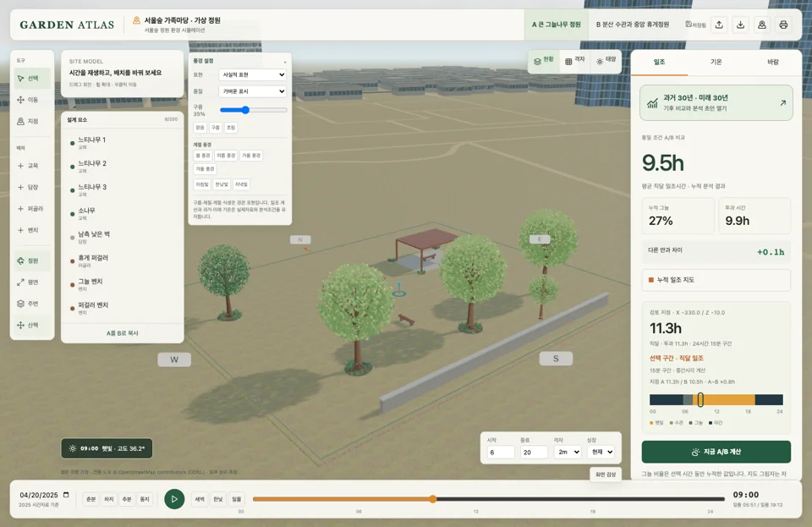Open the 품질 quality dropdown
Viewport: 812px width, 527px height.
point(252,91)
